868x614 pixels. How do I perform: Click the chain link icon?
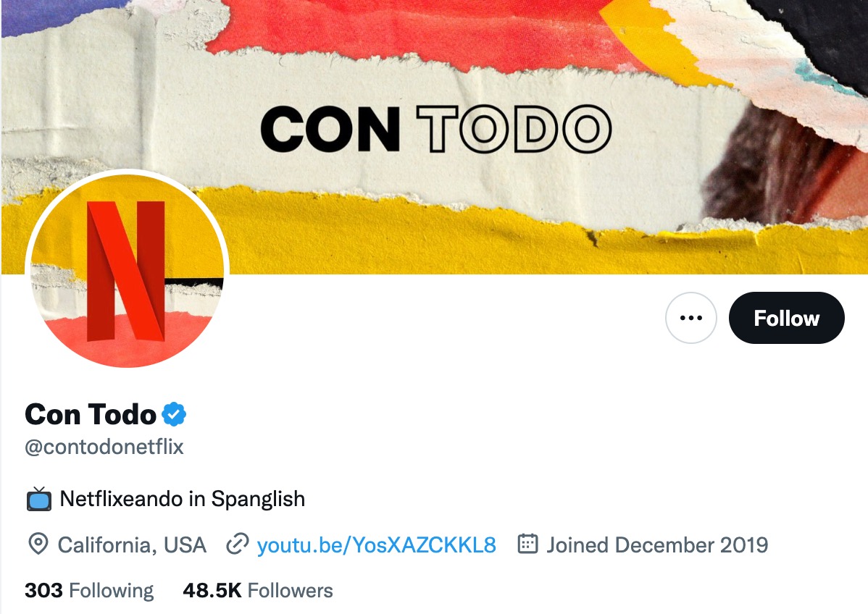[x=238, y=545]
